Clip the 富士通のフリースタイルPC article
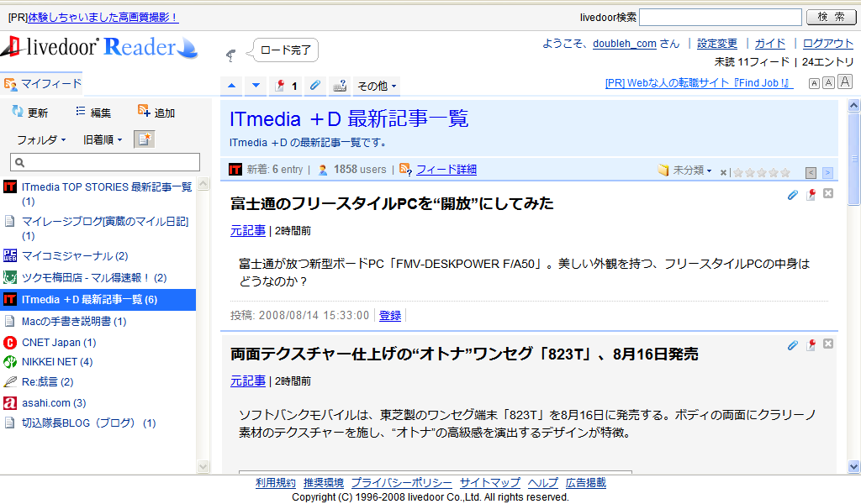861x504 pixels. (x=792, y=195)
